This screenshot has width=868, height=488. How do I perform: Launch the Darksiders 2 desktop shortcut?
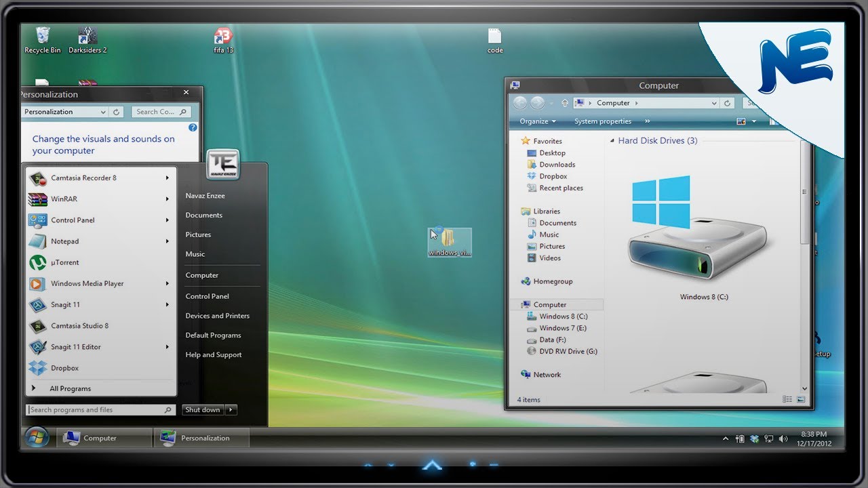coord(87,40)
